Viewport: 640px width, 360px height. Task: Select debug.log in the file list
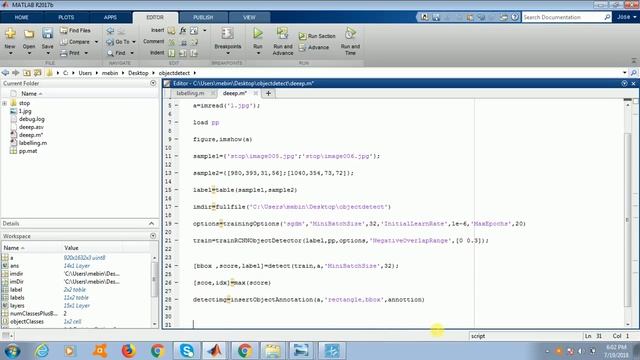click(x=31, y=119)
